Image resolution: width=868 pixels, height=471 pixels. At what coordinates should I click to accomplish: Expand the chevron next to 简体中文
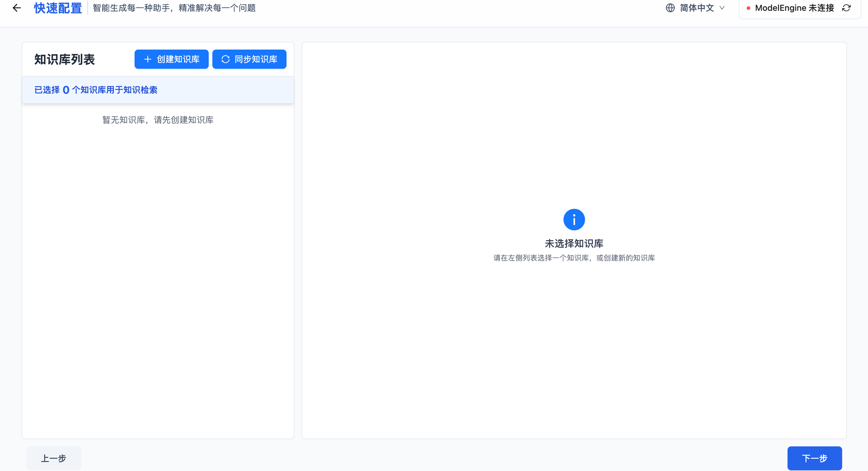point(722,8)
